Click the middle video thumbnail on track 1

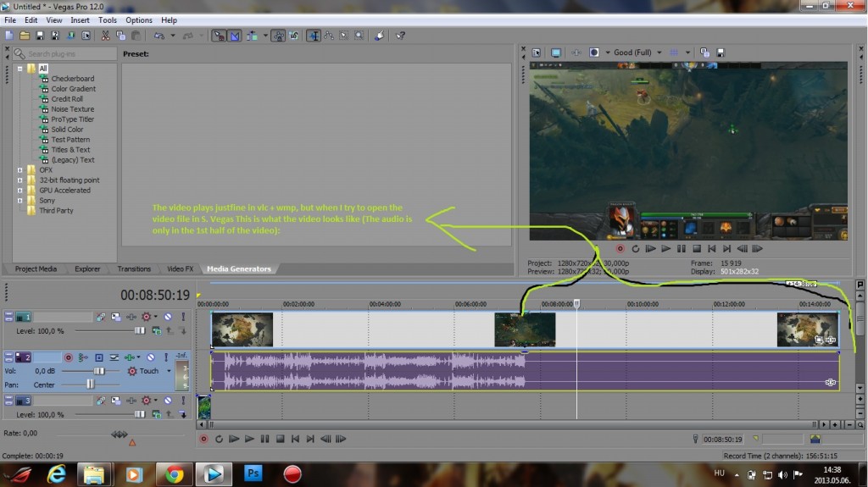tap(525, 329)
